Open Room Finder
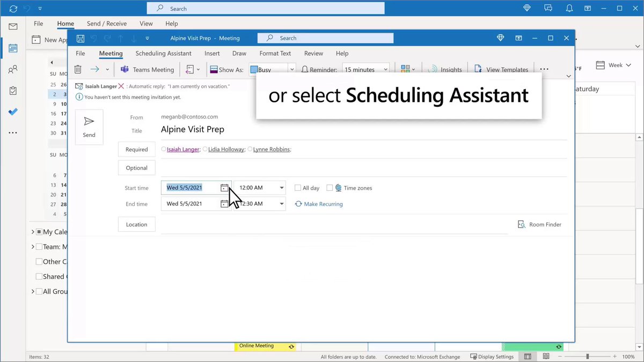Image resolution: width=644 pixels, height=362 pixels. point(539,225)
